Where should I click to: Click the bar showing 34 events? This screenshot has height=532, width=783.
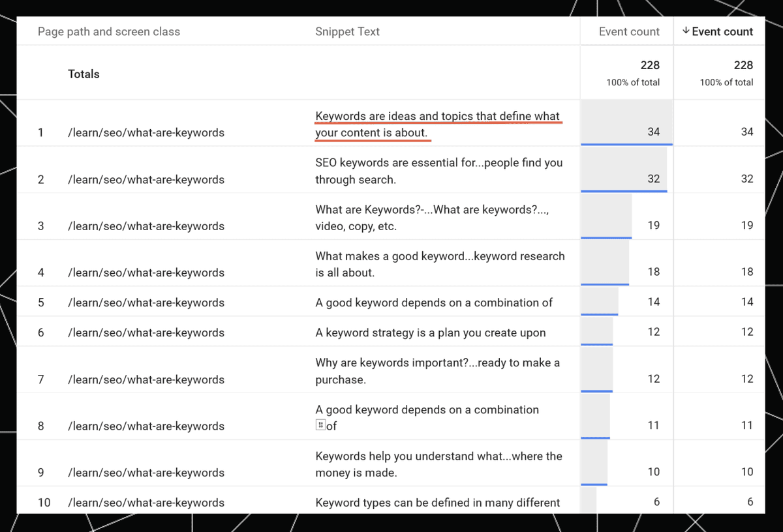(625, 123)
